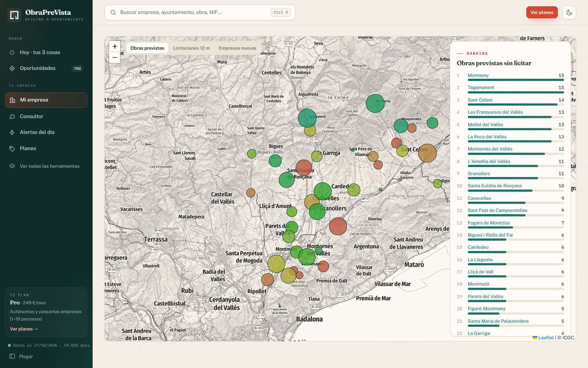Open Tagamanent in the ranking
The image size is (588, 368).
pyautogui.click(x=481, y=88)
